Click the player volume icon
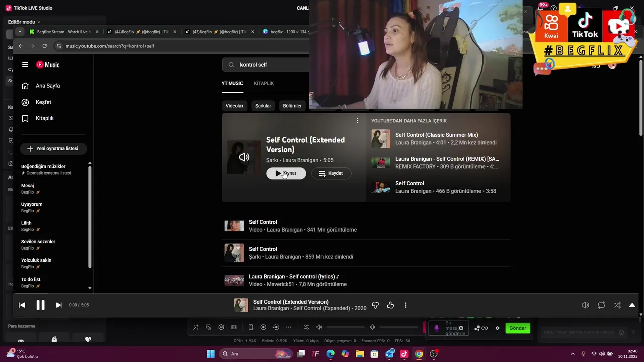The image size is (644, 362). pyautogui.click(x=585, y=305)
